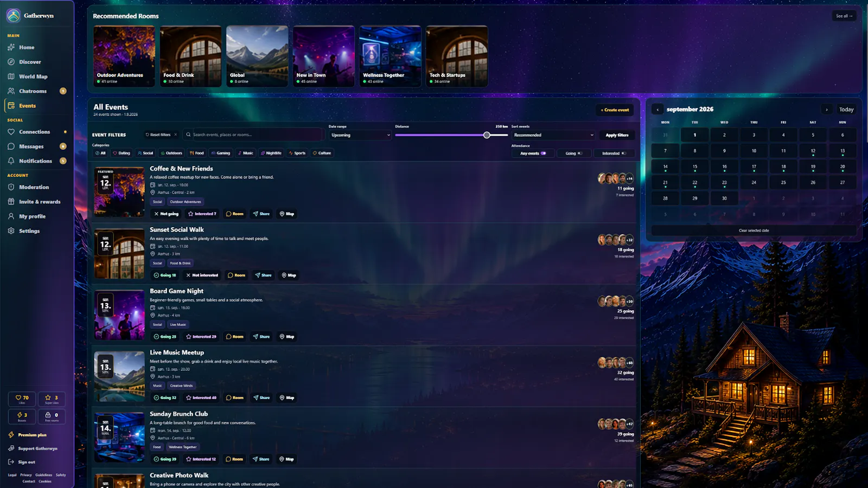Click the Gatherwyn logo icon
The width and height of the screenshot is (868, 488).
click(x=14, y=16)
